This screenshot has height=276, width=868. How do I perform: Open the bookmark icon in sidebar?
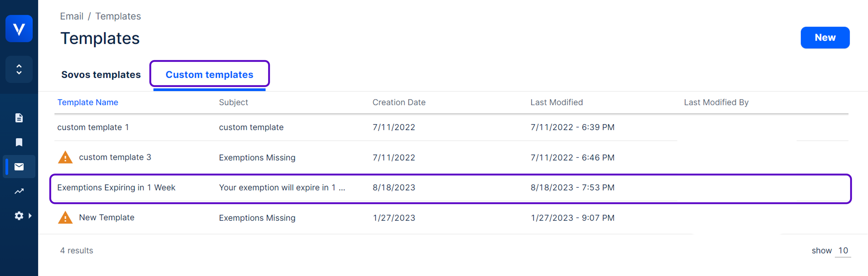(19, 142)
